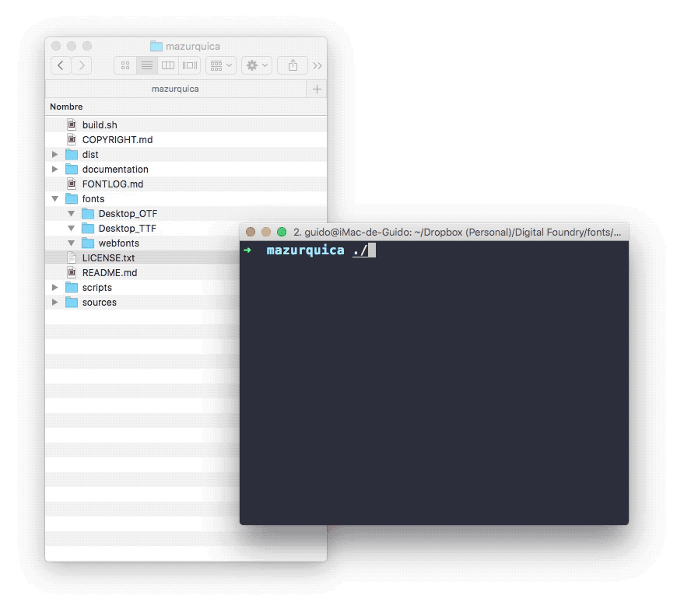Click the terminal title bar path text

[x=457, y=233]
